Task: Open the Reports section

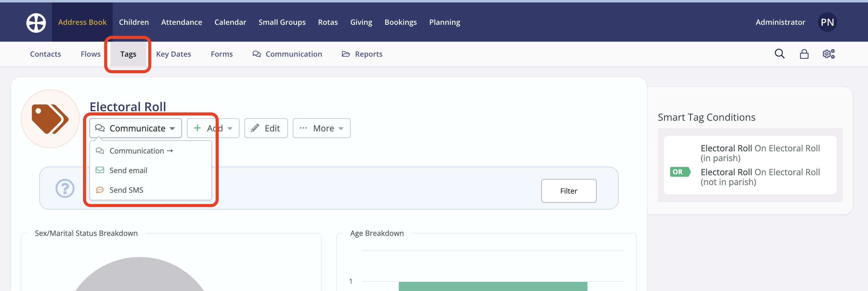Action: point(362,54)
